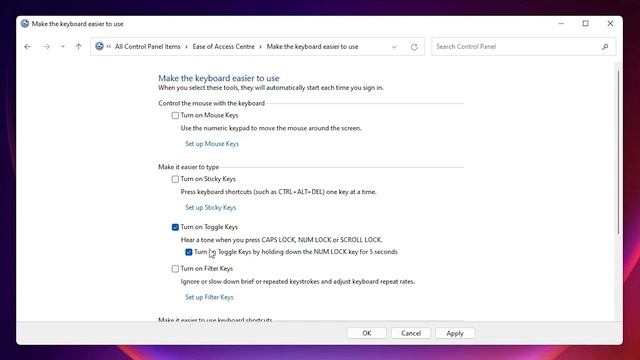
Task: Go back using the back arrow
Action: pos(27,47)
